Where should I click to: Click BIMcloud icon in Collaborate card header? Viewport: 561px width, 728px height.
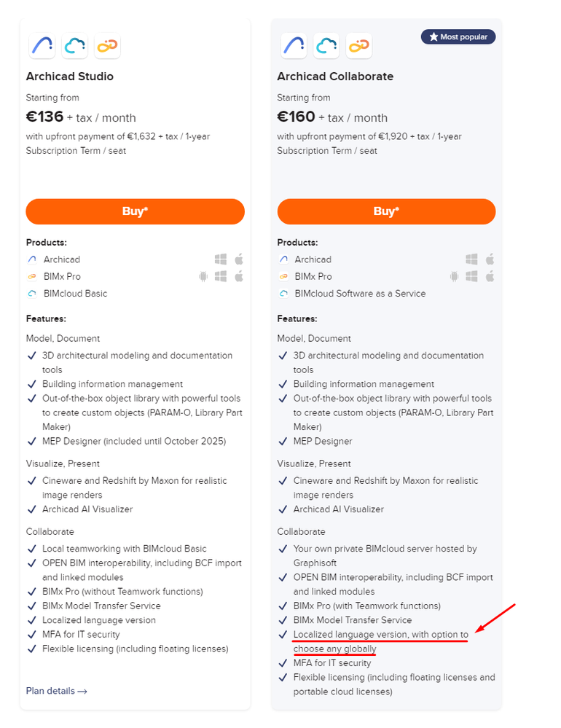pyautogui.click(x=326, y=46)
